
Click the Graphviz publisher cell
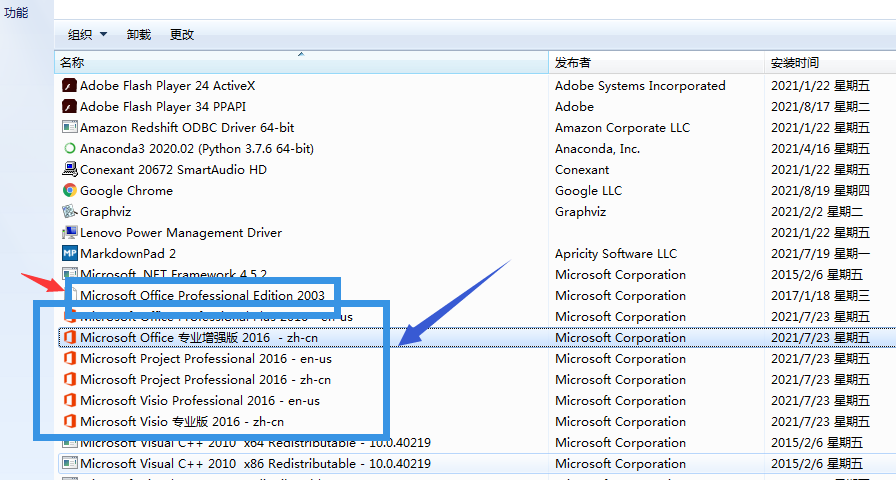(x=581, y=212)
